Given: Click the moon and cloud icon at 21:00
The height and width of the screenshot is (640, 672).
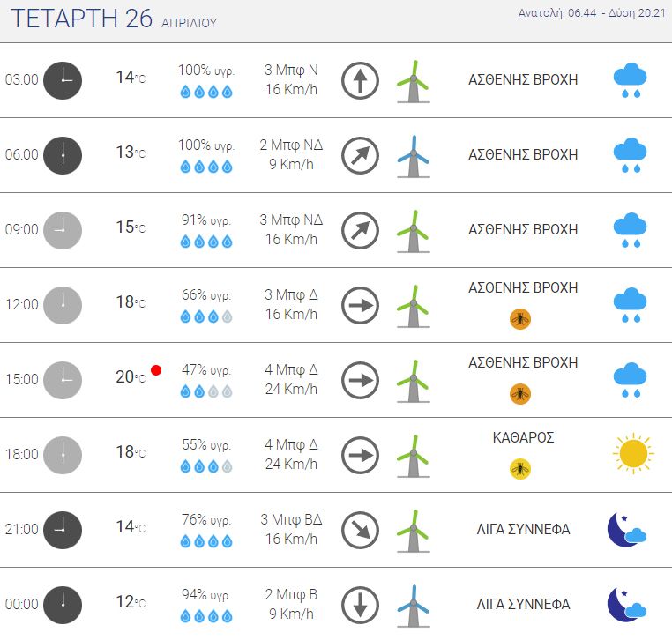Looking at the screenshot, I should click(626, 530).
